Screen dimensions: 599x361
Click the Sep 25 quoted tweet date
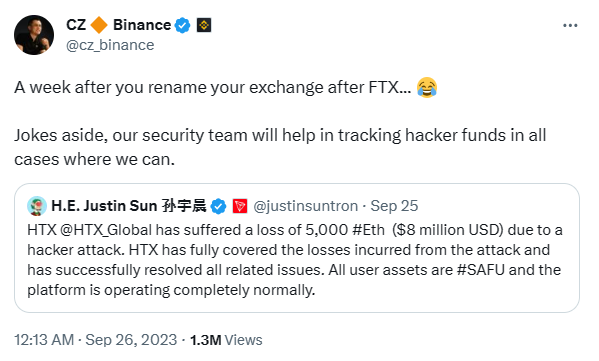pos(394,206)
